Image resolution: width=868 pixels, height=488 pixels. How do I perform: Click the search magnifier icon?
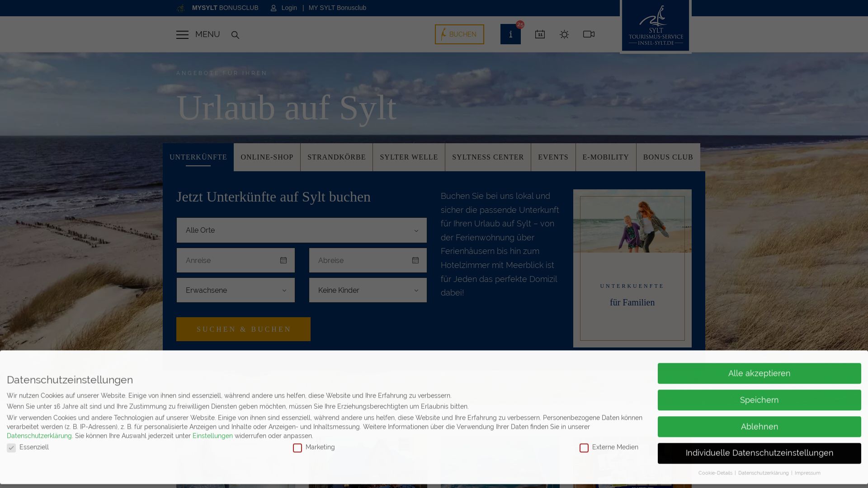click(235, 35)
